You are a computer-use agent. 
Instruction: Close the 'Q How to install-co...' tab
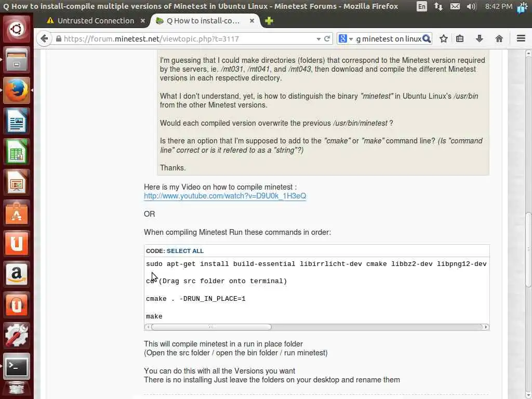click(x=252, y=21)
